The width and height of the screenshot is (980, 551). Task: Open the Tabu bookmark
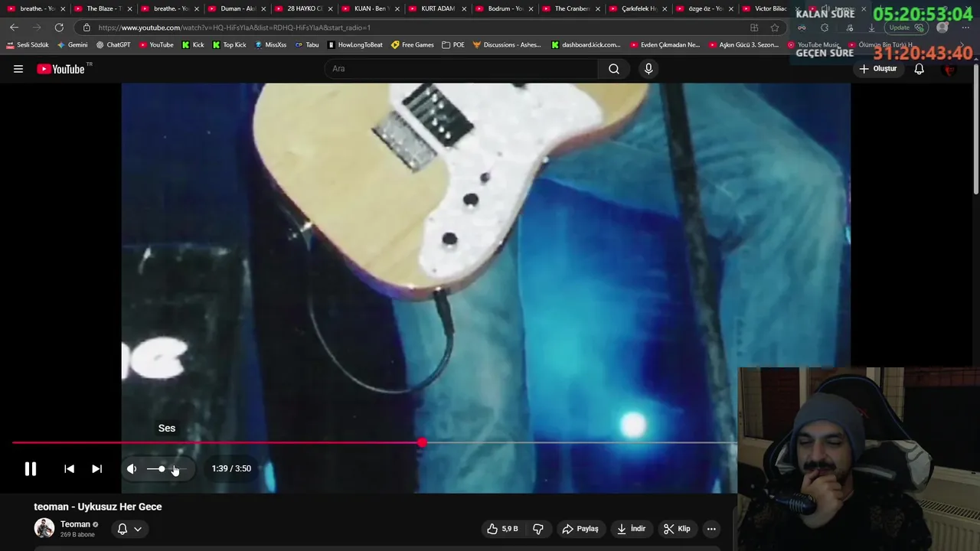307,45
